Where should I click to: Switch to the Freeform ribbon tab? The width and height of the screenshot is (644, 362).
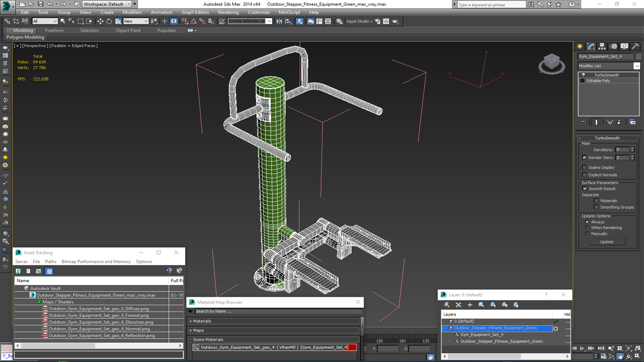(54, 30)
